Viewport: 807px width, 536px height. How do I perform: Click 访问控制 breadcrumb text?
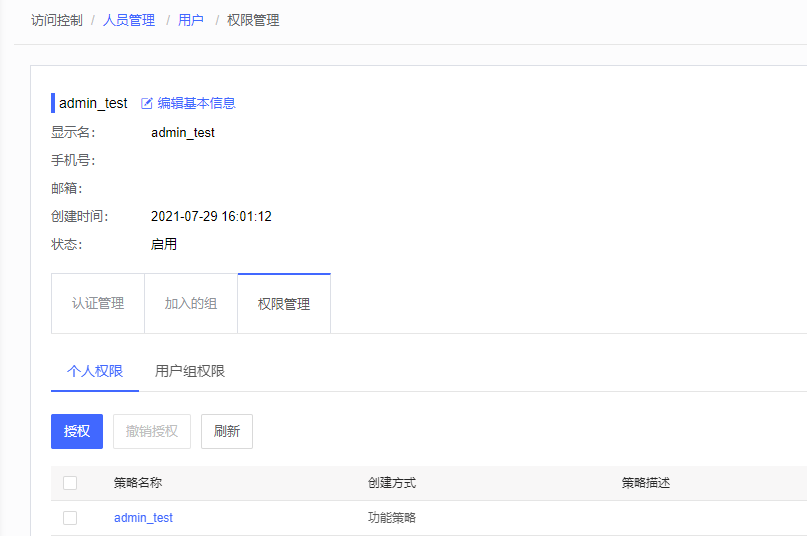coord(57,21)
